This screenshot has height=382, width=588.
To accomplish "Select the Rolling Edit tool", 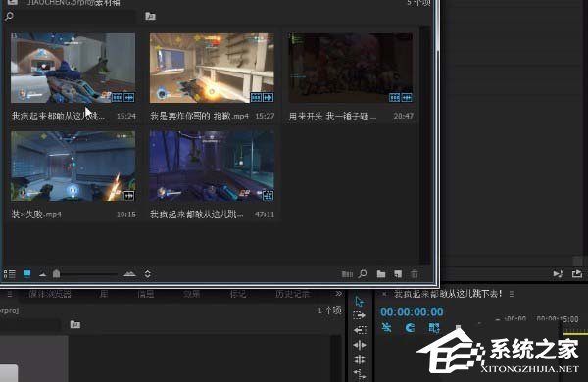I will point(360,359).
